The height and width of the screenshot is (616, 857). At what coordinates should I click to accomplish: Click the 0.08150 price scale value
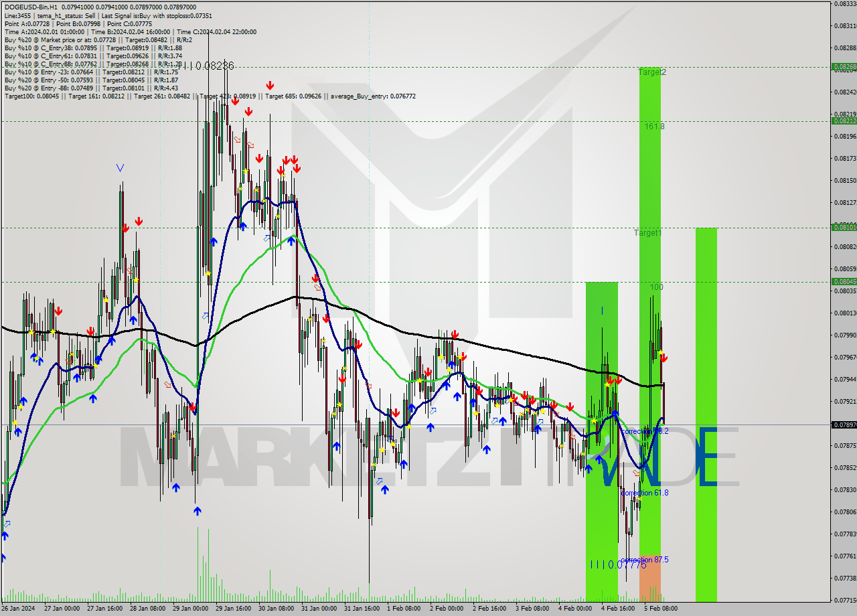point(846,180)
